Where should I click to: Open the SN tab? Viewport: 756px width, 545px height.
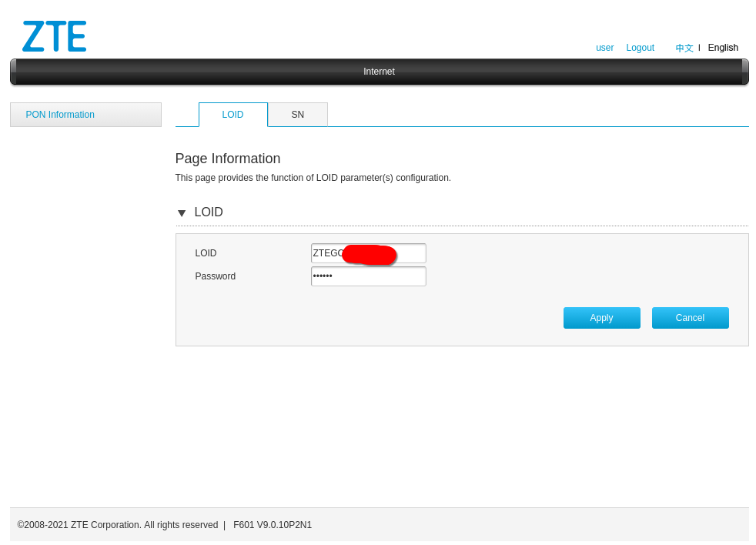[x=297, y=115]
